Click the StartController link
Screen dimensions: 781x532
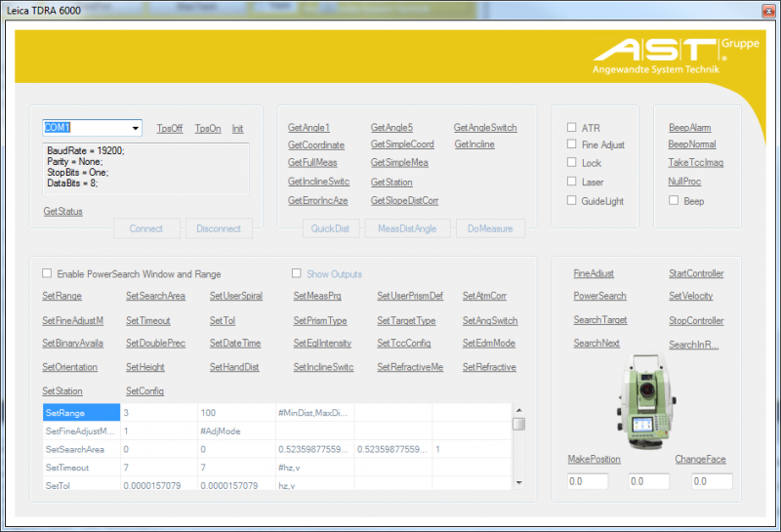pyautogui.click(x=696, y=273)
